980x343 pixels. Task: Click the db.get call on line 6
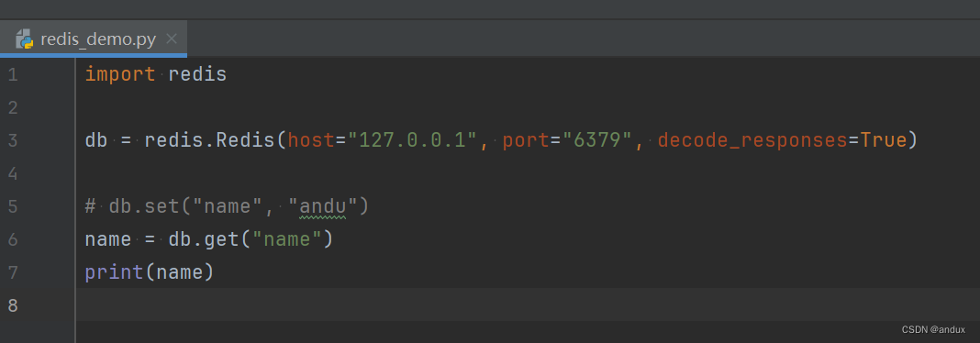point(204,240)
